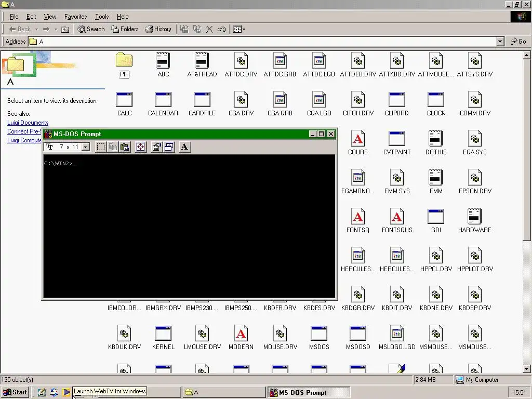Select the KERNEL file icon
532x399 pixels.
(x=163, y=338)
